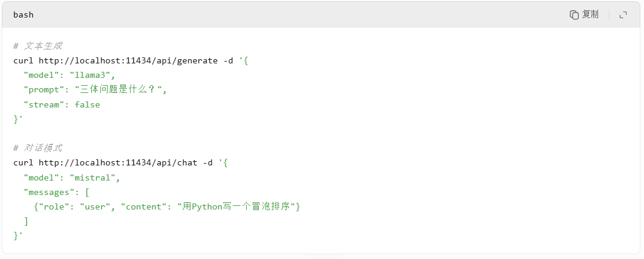The width and height of the screenshot is (644, 259).
Task: Click the 用Python写一个冒泡排序 content string
Action: coord(236,207)
